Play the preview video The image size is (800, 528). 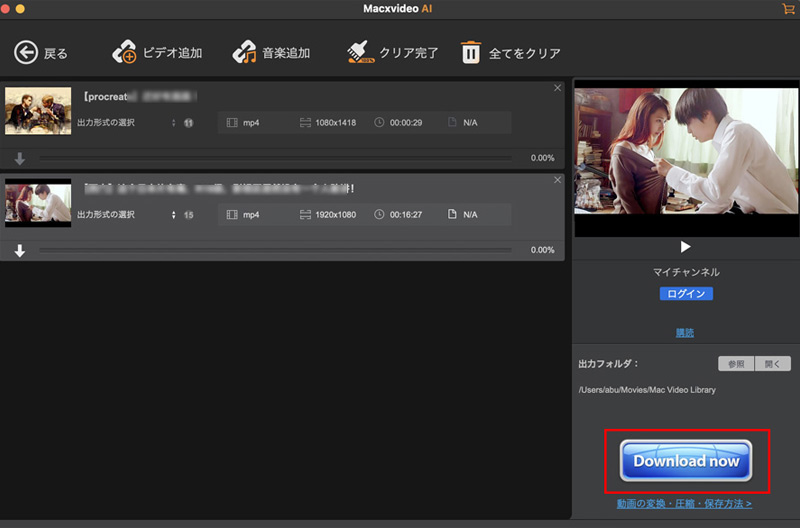coord(685,247)
